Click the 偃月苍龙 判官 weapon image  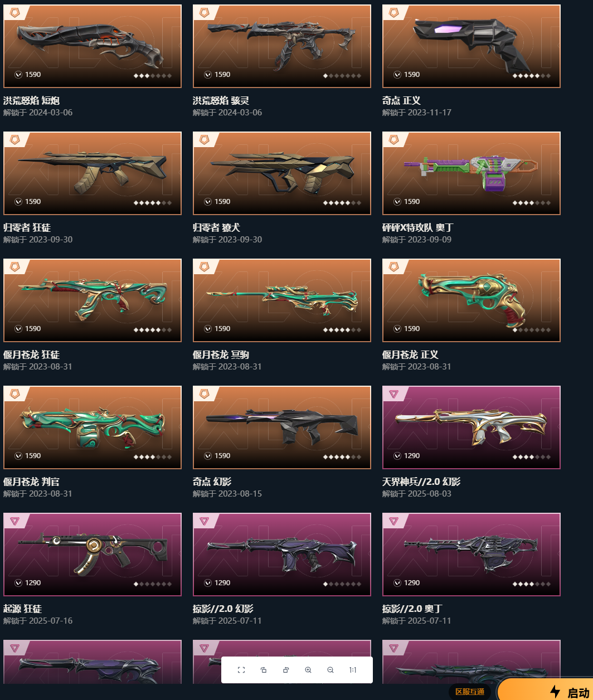click(x=93, y=427)
